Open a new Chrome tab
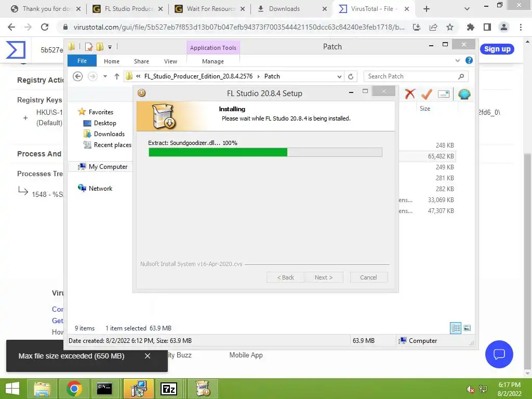 pyautogui.click(x=427, y=9)
